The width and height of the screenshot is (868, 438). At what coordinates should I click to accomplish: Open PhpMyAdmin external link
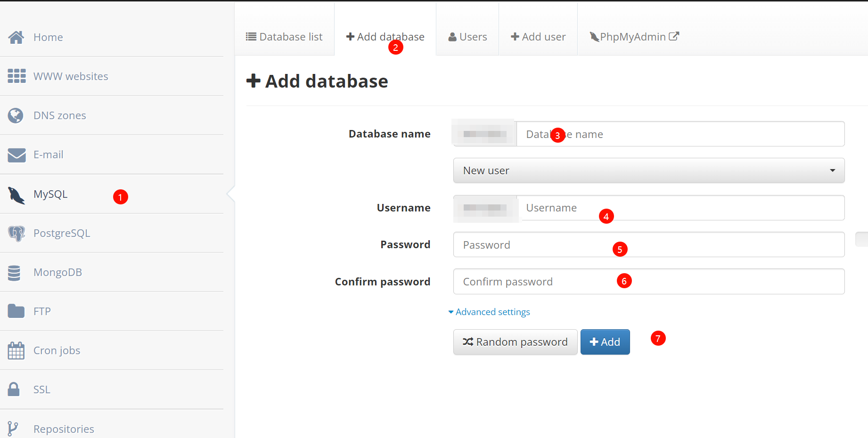click(x=634, y=37)
